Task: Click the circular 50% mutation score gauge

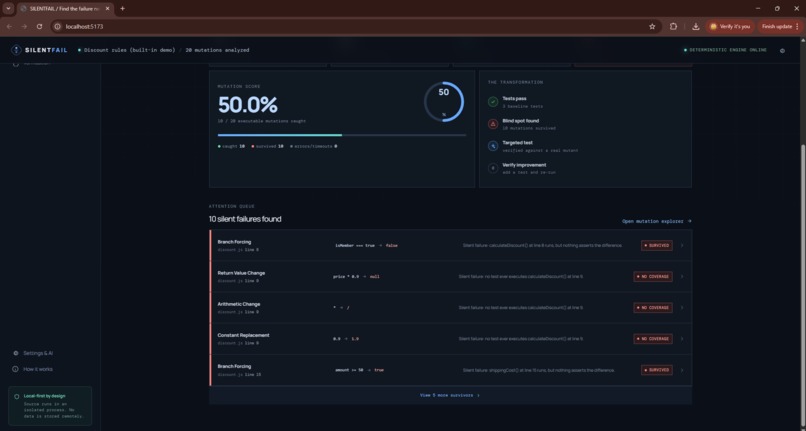Action: point(444,102)
